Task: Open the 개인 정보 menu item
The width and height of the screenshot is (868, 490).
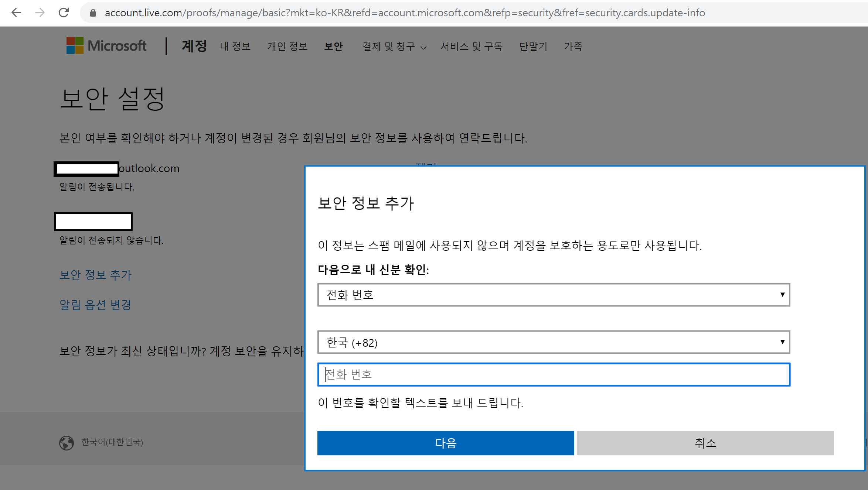Action: [x=287, y=47]
